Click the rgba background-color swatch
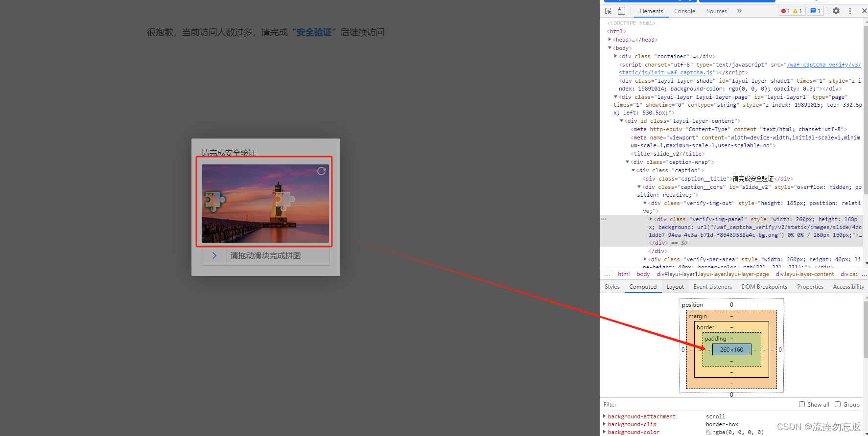The width and height of the screenshot is (868, 436). click(x=708, y=433)
